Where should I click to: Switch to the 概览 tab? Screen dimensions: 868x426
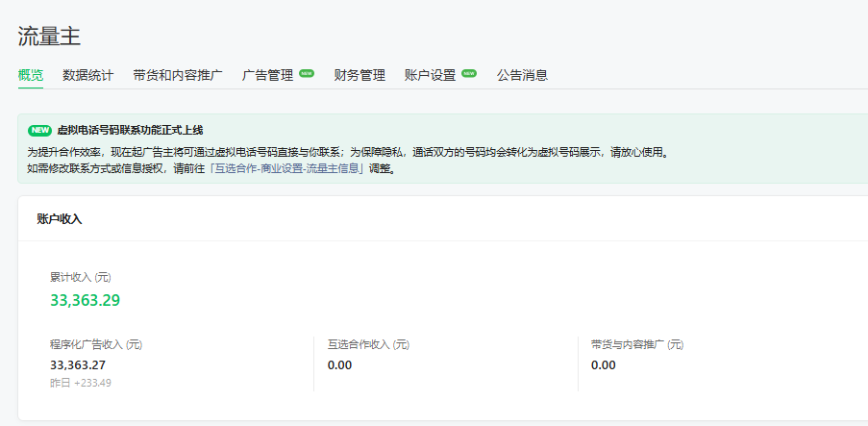point(31,75)
